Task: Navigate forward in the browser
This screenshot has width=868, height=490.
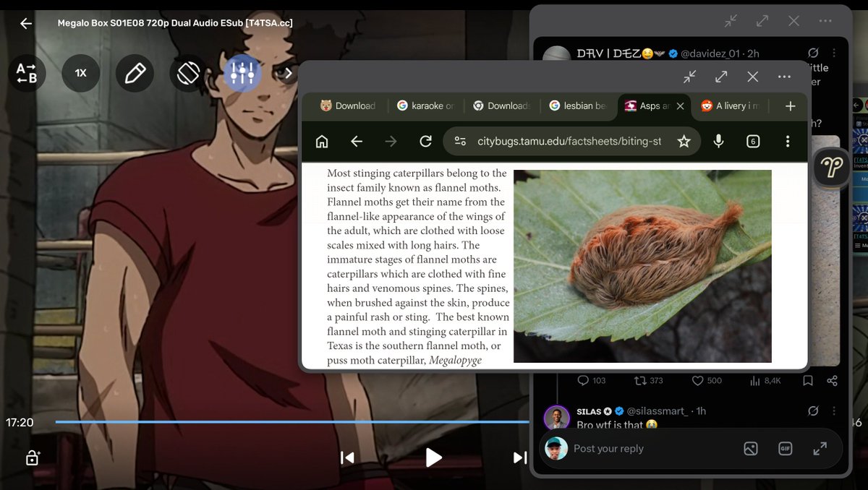Action: [391, 142]
